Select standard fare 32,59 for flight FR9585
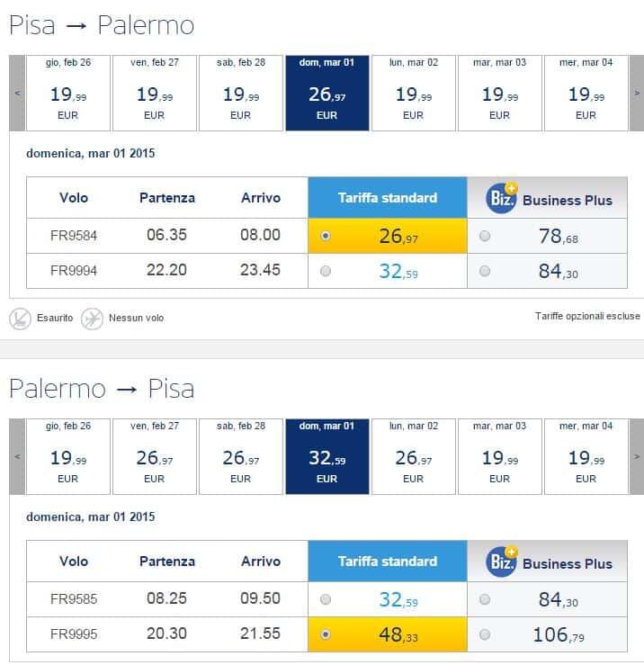 pos(326,598)
